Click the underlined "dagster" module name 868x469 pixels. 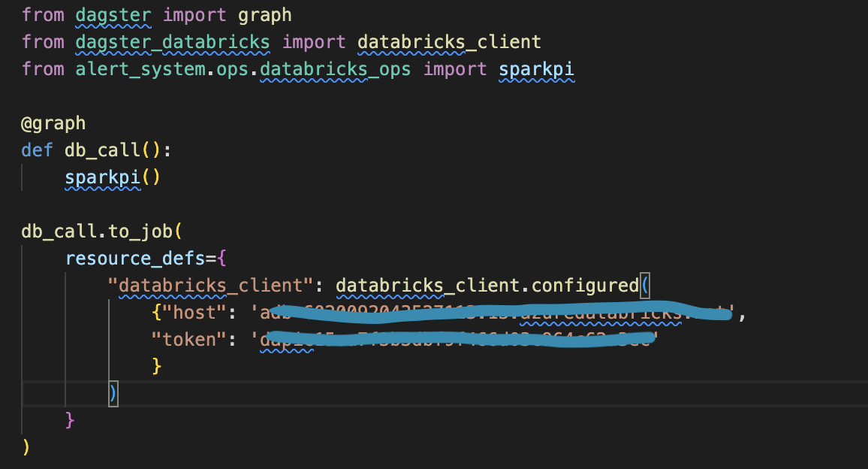(113, 14)
